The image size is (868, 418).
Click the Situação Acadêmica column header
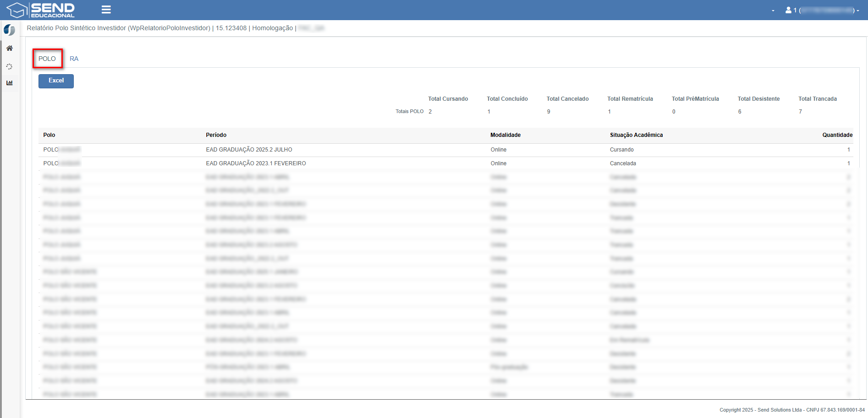click(636, 135)
